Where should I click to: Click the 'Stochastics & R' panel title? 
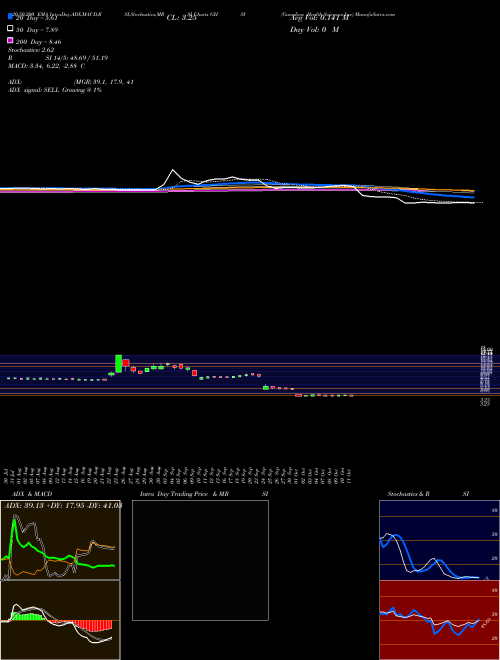tap(408, 494)
